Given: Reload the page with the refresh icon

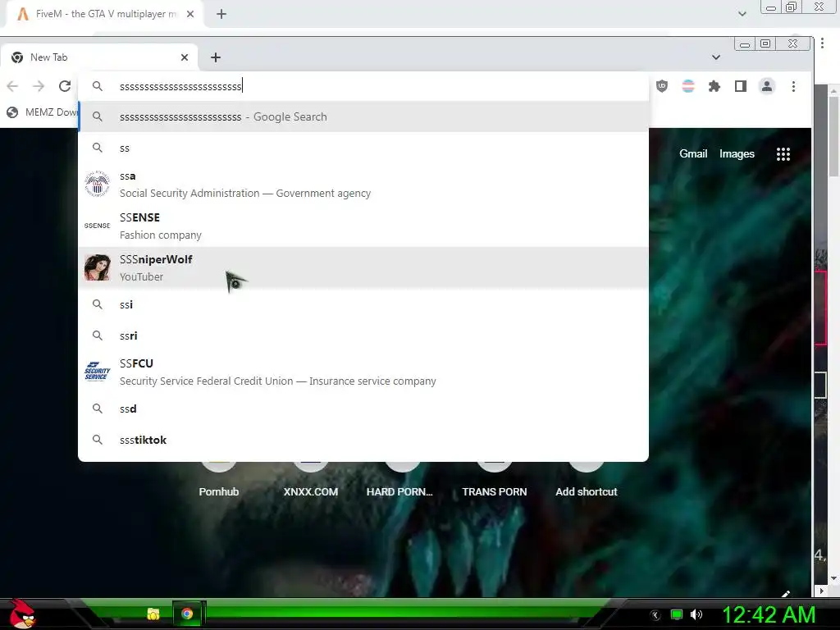Looking at the screenshot, I should (65, 86).
